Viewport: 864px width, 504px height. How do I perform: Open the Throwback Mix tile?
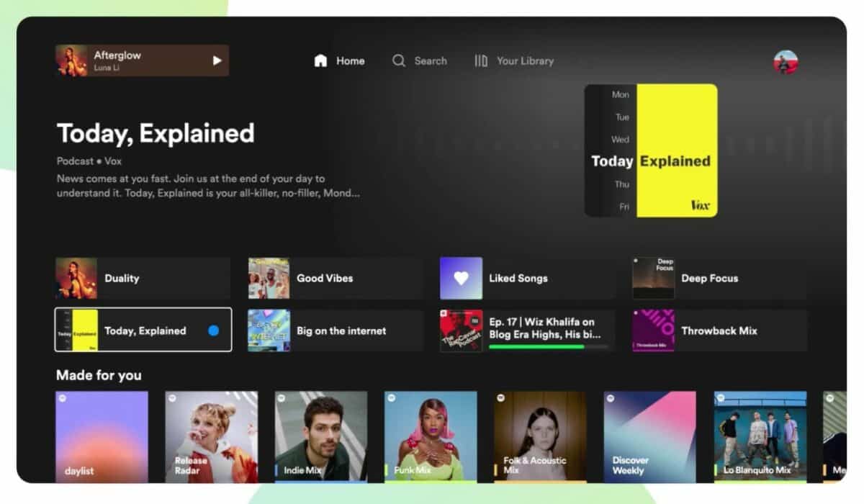(719, 330)
